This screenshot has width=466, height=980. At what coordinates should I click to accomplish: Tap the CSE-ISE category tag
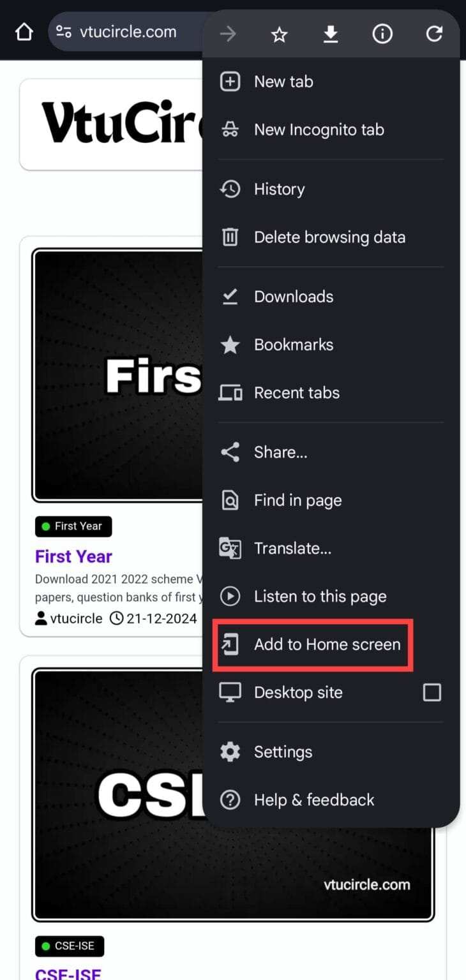[70, 946]
